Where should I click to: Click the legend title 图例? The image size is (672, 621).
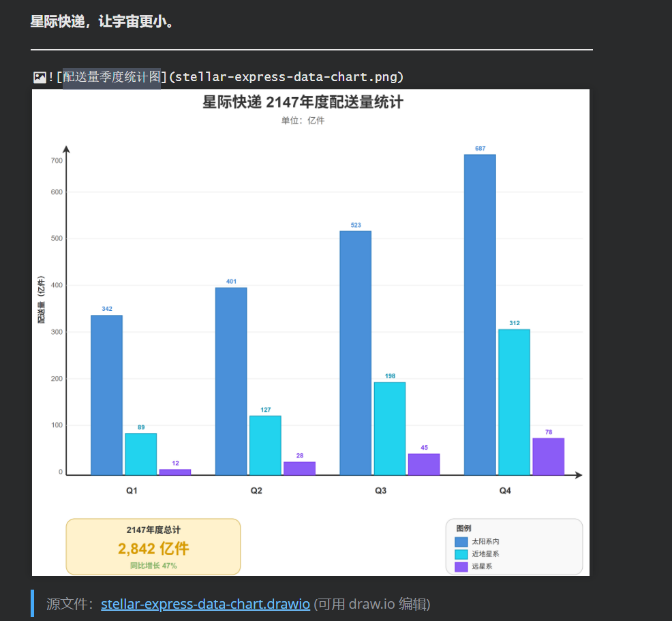coord(463,528)
